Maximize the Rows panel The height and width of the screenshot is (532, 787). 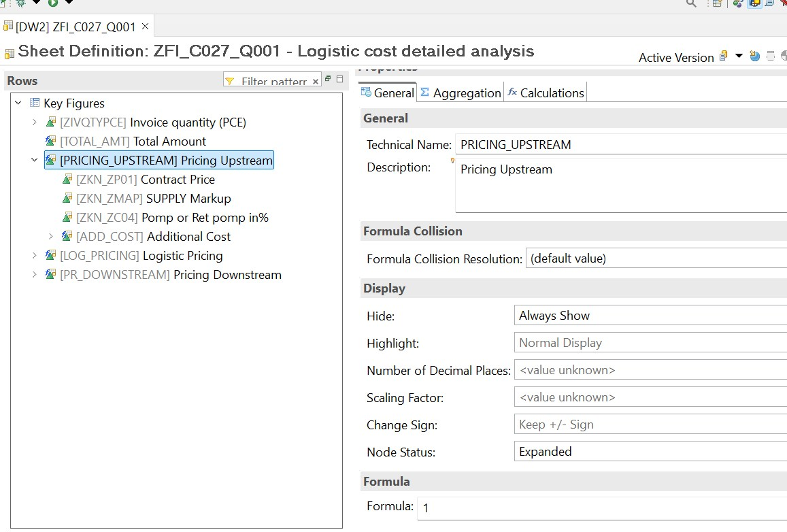click(x=339, y=80)
